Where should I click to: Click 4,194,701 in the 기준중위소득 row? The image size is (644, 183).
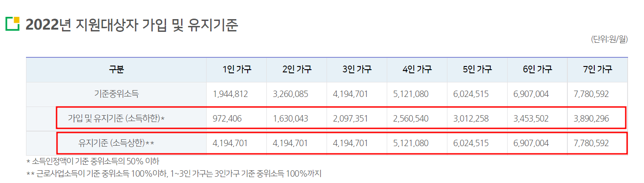point(351,94)
